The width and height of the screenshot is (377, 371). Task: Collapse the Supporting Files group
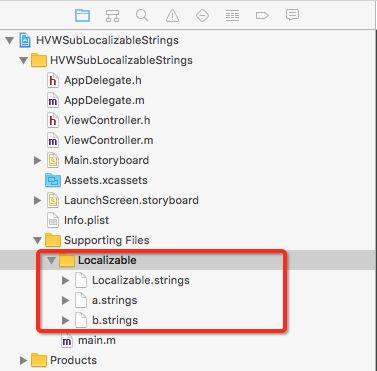tap(38, 240)
